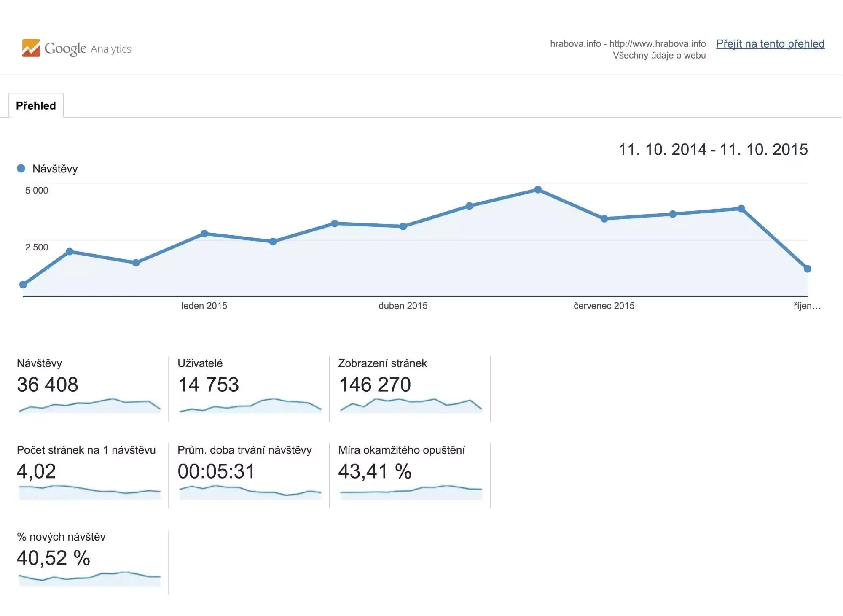Click the Prům. doba trvání návštěvy sparkline
Viewport: 843px width, 616px height.
250,492
